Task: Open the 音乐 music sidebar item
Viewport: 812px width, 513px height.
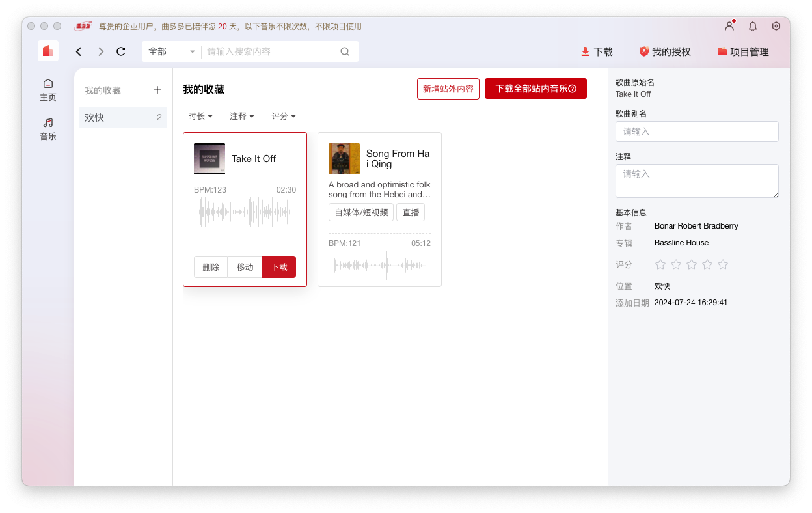Action: [x=48, y=129]
